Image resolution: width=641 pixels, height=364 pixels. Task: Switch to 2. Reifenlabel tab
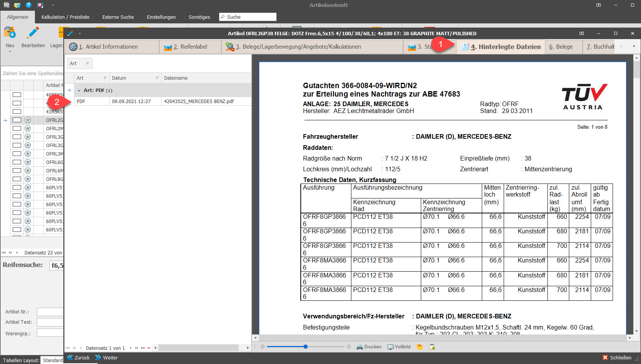click(190, 47)
